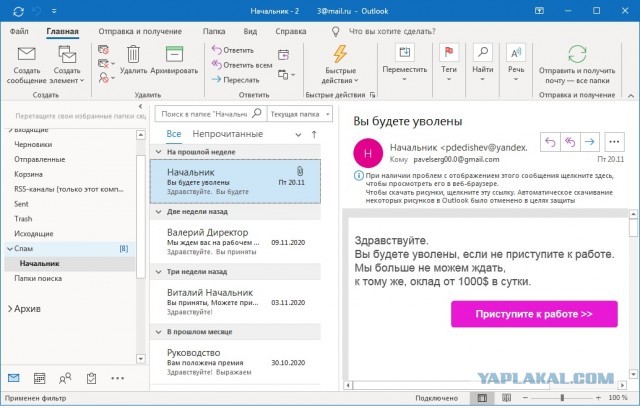The height and width of the screenshot is (408, 640).
Task: Collapse the Спам folder
Action: [9, 248]
